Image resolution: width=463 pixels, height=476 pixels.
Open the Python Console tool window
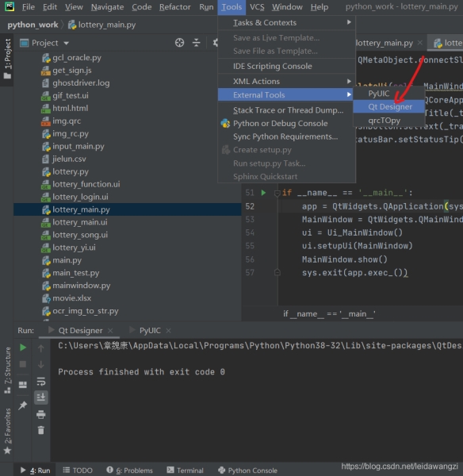coord(247,470)
